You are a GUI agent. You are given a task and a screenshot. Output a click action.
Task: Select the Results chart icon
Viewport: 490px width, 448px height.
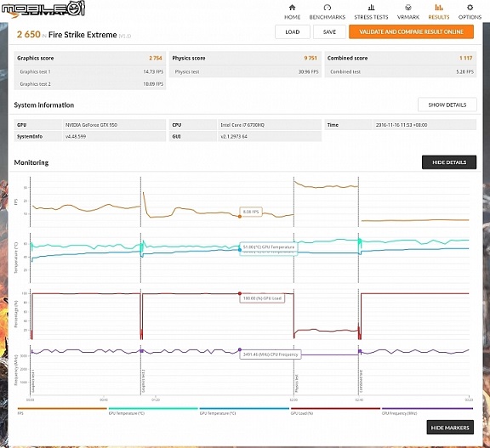click(x=439, y=8)
